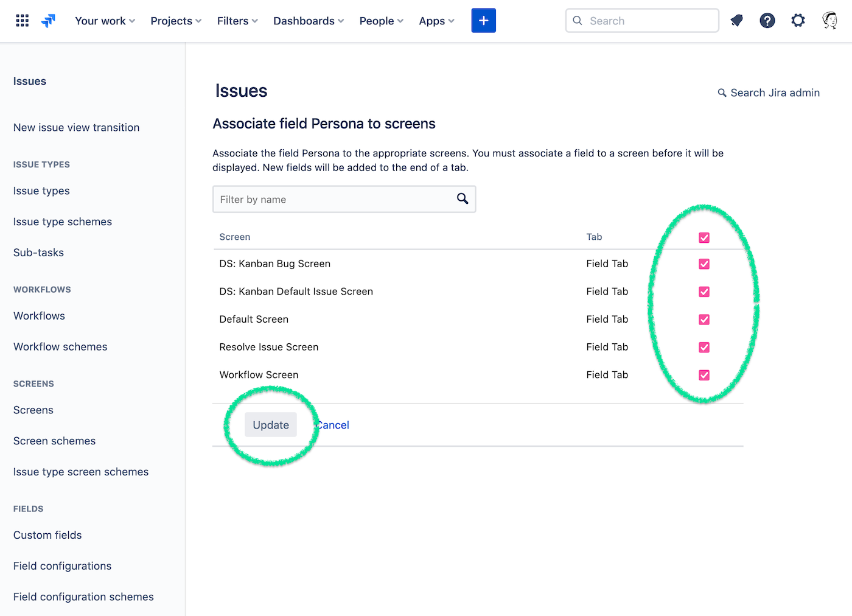Image resolution: width=852 pixels, height=616 pixels.
Task: Open the help question mark icon
Action: (767, 21)
